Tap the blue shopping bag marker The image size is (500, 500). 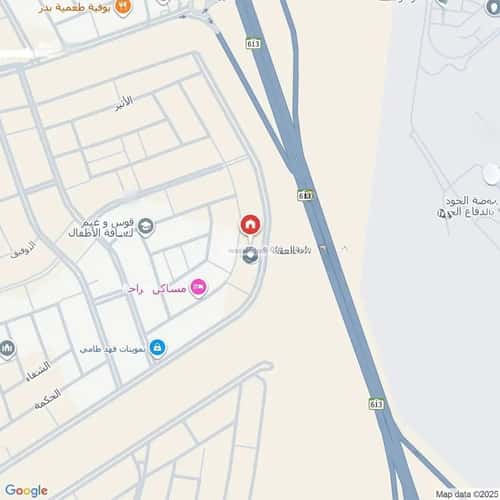[x=158, y=348]
